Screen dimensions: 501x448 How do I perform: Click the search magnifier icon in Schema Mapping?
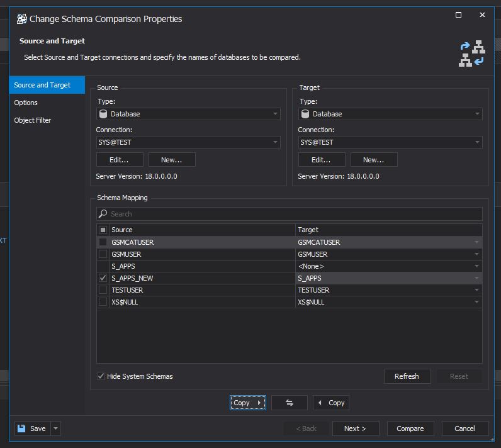point(104,214)
